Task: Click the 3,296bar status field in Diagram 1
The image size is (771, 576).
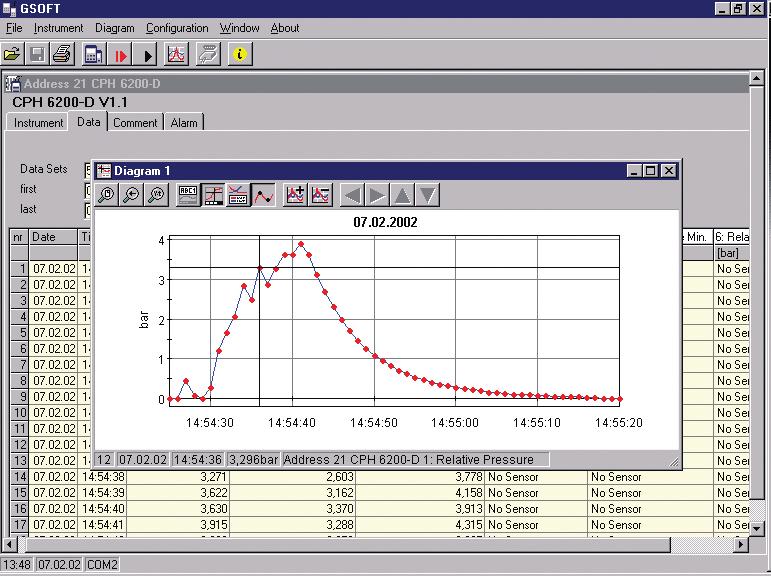Action: pos(254,460)
